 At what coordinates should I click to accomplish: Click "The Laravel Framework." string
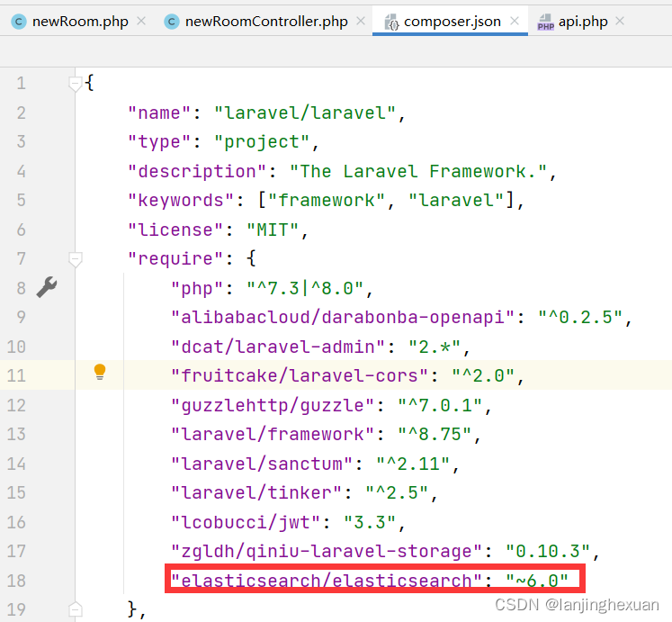point(418,172)
